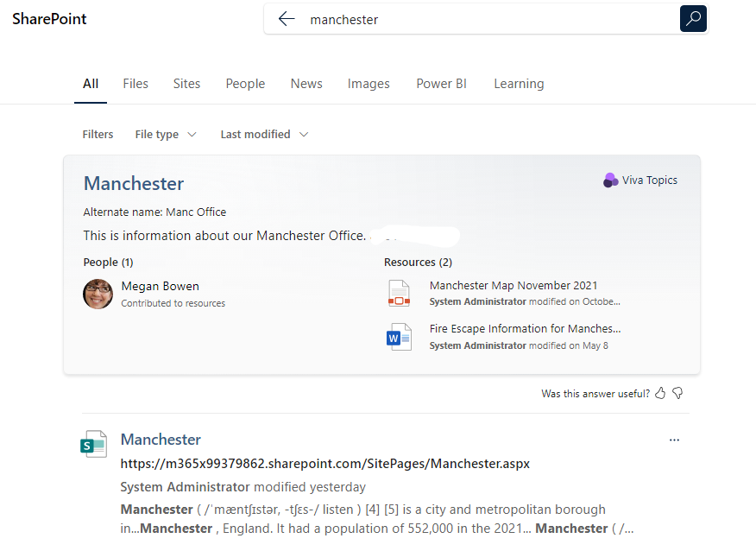Screen dimensions: 756x551
Task: Select the All tab
Action: pos(91,84)
